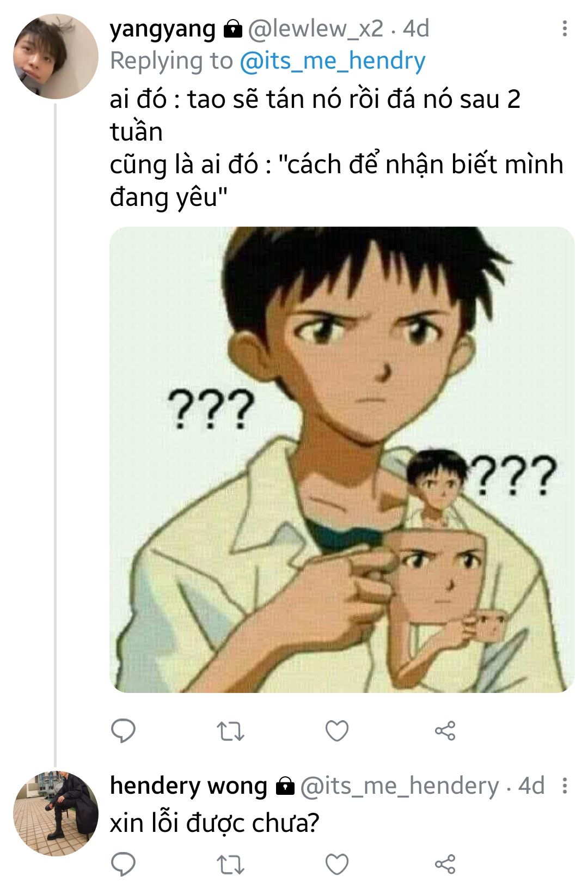Open yangyang's profile picture

(x=56, y=57)
